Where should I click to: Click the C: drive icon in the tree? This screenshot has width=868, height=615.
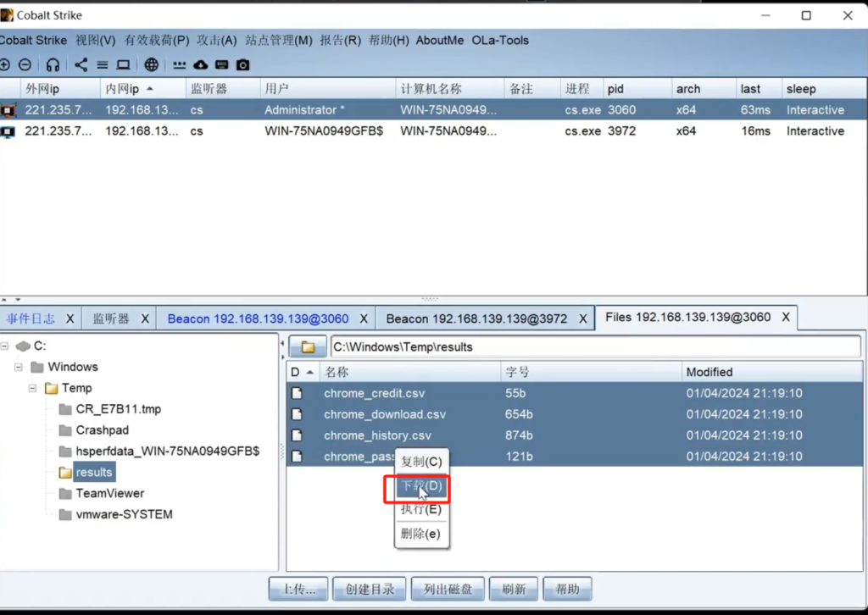coord(23,346)
